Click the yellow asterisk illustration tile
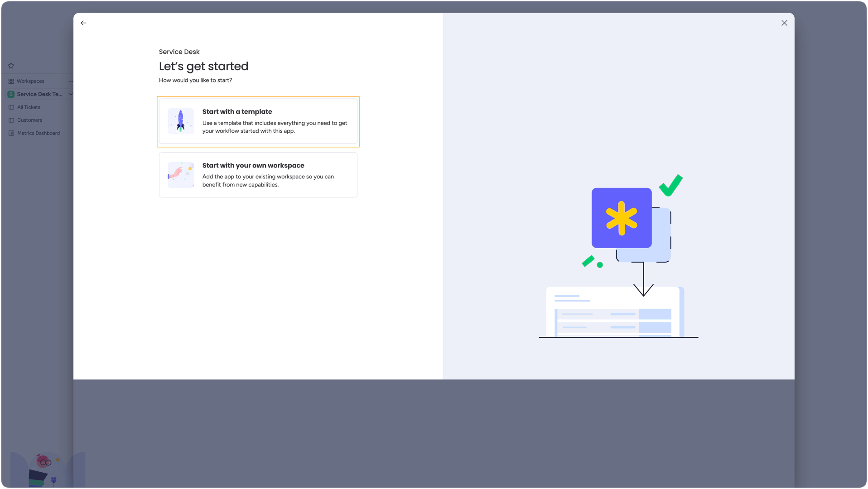 (621, 218)
